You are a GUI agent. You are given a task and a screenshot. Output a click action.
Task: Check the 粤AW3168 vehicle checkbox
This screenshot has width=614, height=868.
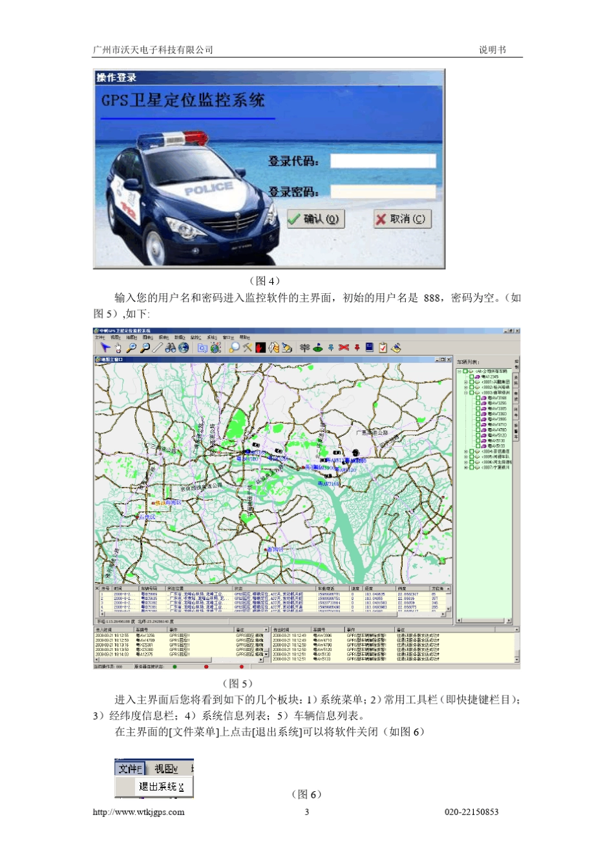[x=478, y=398]
